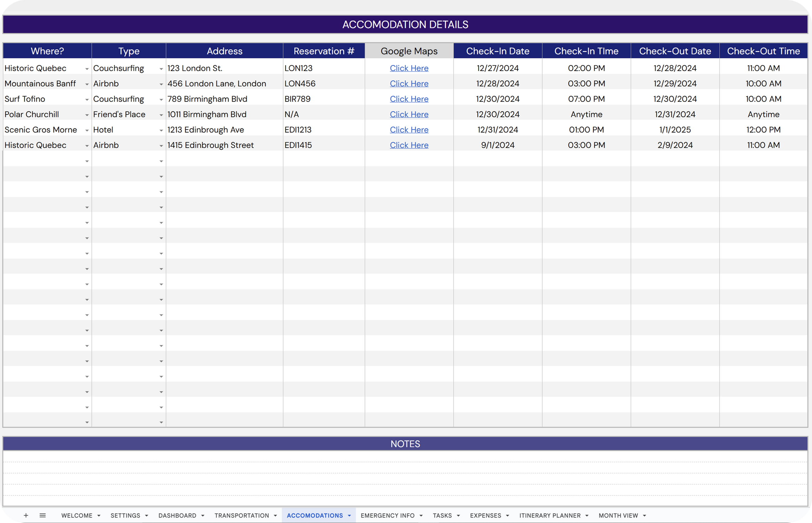Expand Type dropdown for Friend's Place row
The height and width of the screenshot is (523, 812).
coord(161,115)
